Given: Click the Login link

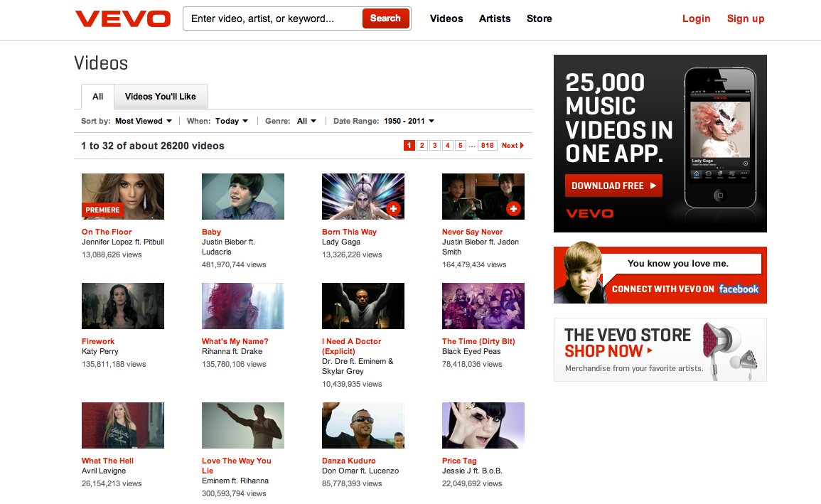Looking at the screenshot, I should [696, 18].
